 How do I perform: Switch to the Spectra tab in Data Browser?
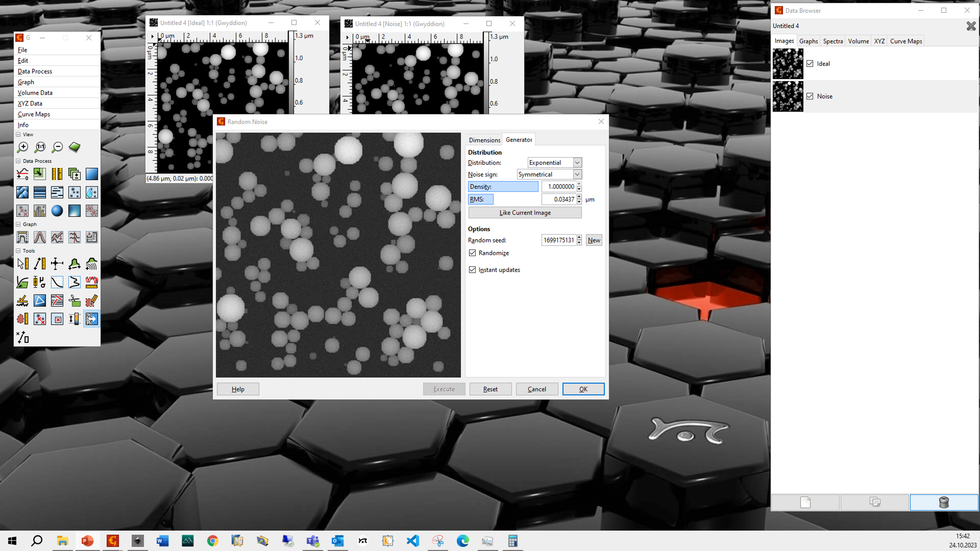(833, 41)
